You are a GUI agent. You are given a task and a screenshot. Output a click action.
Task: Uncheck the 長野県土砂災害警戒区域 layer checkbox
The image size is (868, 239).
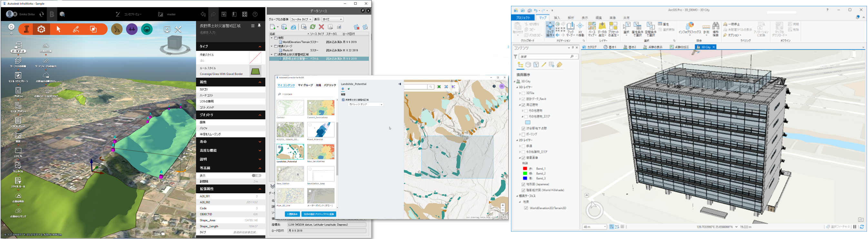pyautogui.click(x=343, y=100)
